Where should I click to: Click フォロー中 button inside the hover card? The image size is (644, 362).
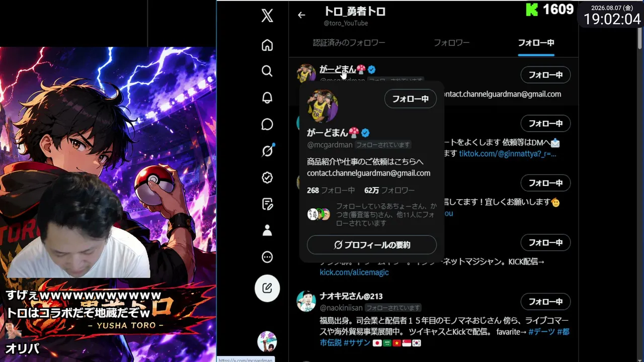411,99
